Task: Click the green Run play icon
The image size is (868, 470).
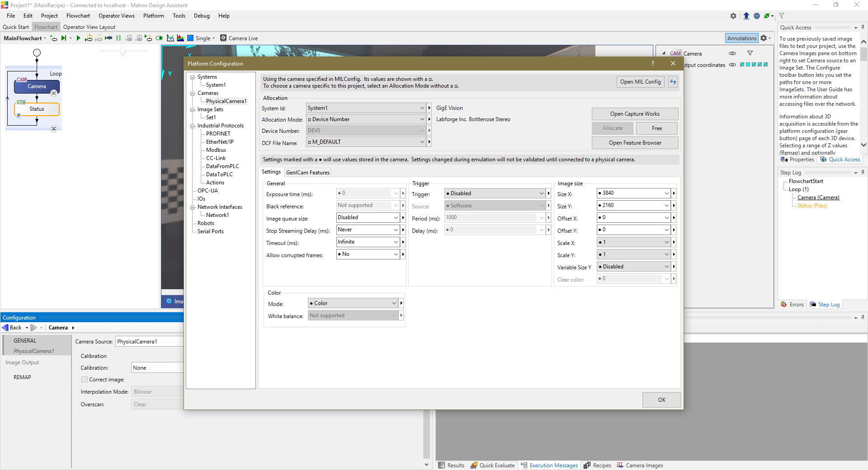Action: pos(78,38)
